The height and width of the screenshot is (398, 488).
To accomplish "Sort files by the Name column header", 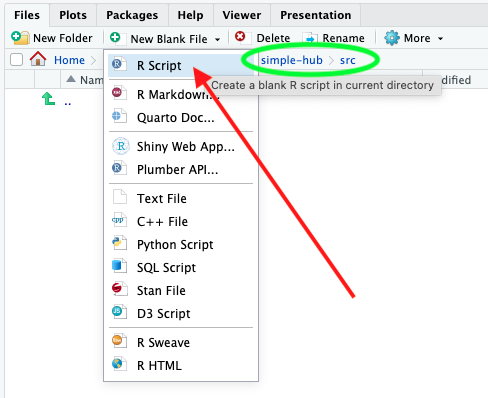I will coord(92,80).
